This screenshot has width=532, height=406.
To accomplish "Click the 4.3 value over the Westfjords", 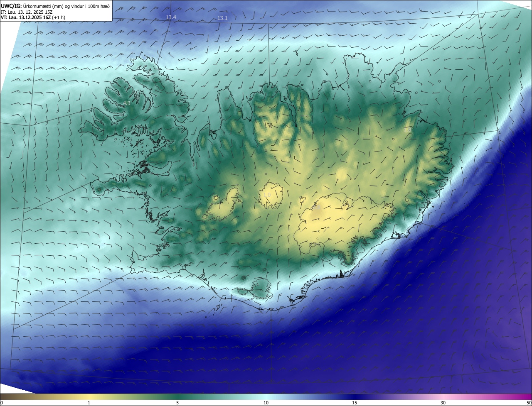I will 126,103.
